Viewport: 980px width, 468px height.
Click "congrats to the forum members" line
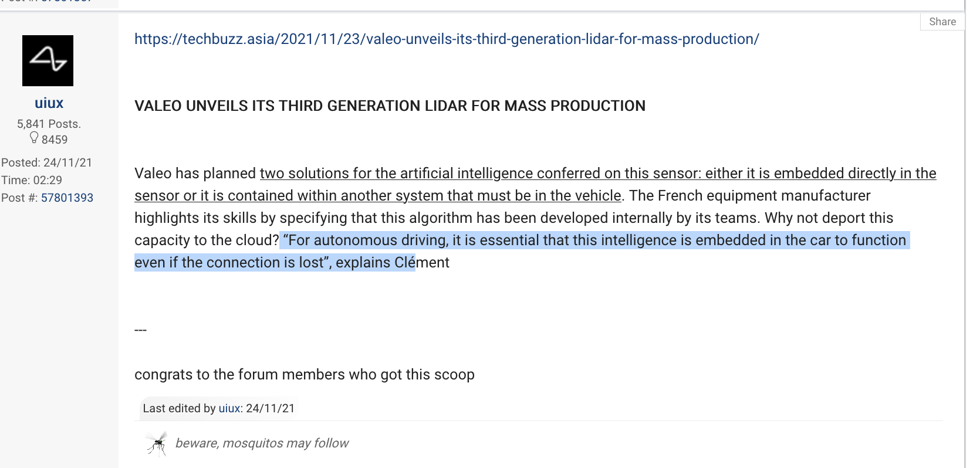304,375
